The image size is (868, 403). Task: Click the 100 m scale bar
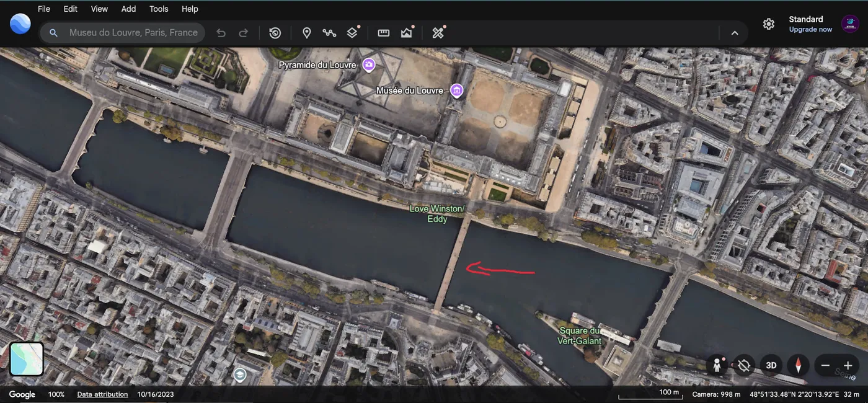point(649,394)
